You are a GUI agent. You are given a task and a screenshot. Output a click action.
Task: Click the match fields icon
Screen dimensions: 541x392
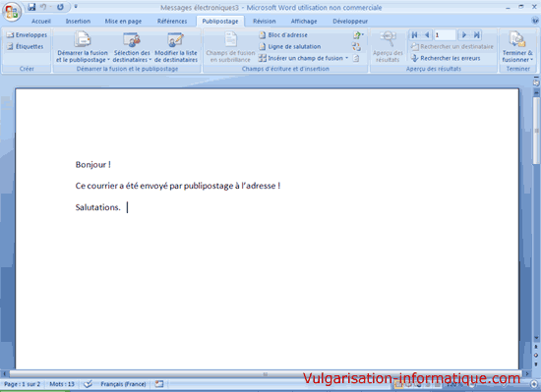[356, 46]
